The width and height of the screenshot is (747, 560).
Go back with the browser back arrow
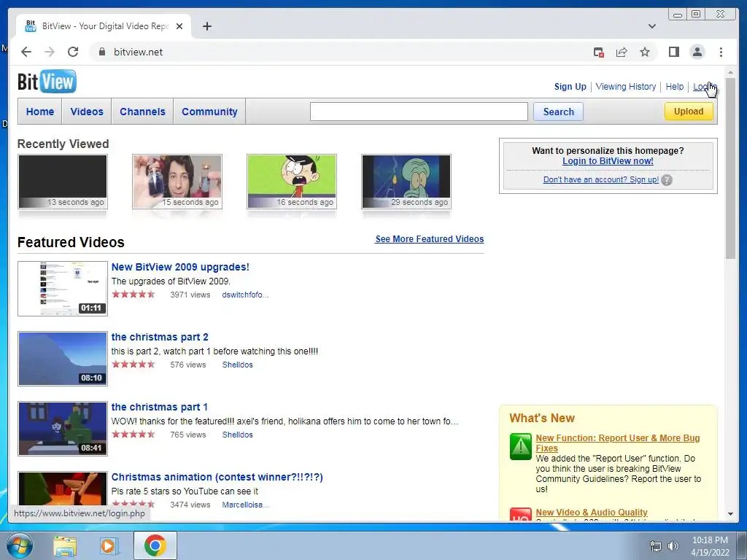(26, 52)
